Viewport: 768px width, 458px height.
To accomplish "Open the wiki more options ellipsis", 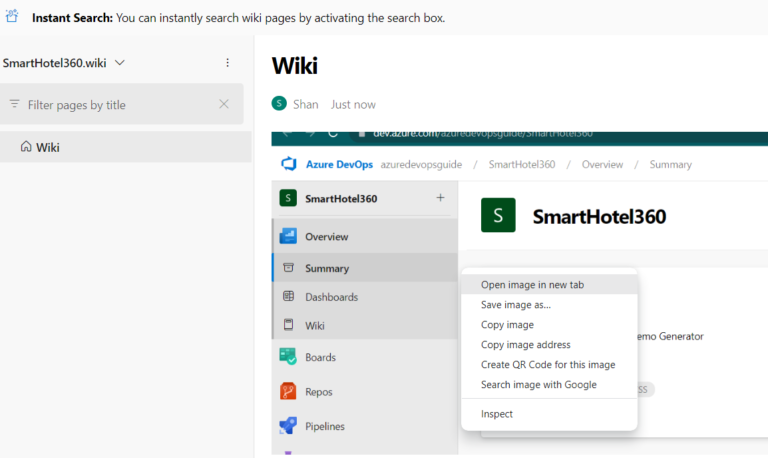I will (x=227, y=63).
